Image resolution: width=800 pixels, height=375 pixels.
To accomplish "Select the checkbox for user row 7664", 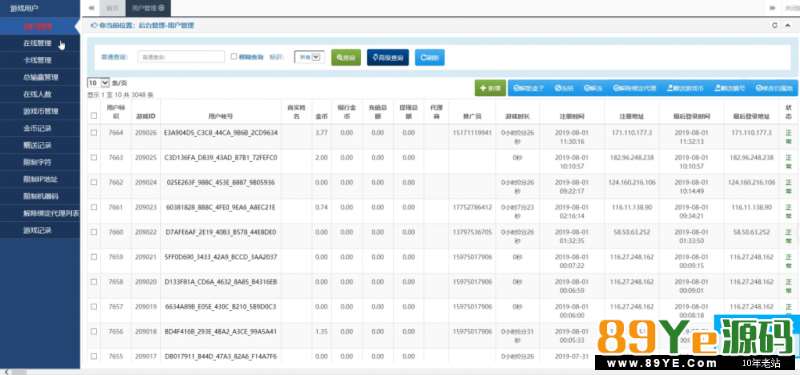I will pyautogui.click(x=94, y=133).
